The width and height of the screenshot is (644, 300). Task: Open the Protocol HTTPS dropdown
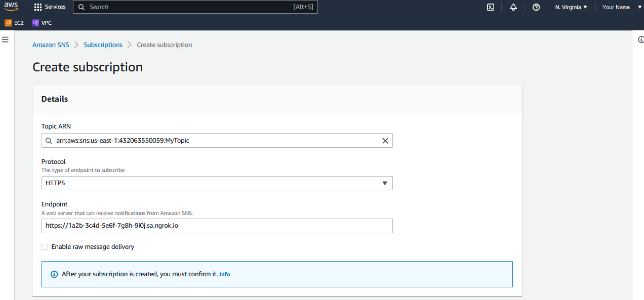217,183
